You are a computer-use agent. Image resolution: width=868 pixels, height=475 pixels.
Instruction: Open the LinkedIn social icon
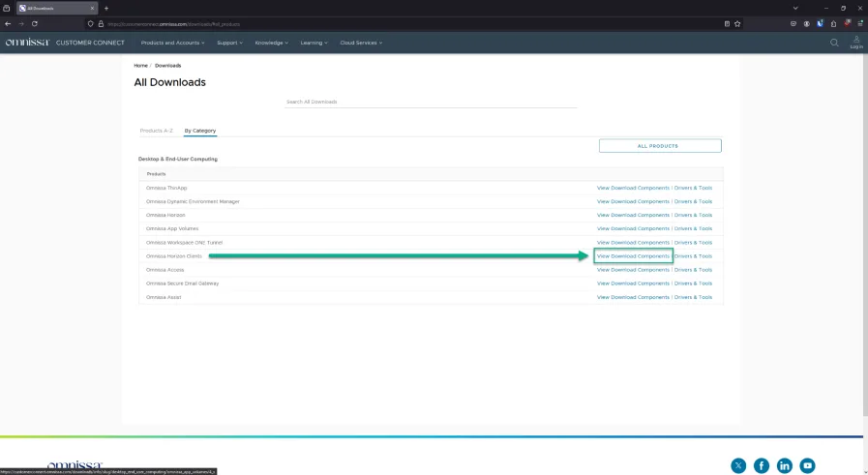tap(785, 465)
